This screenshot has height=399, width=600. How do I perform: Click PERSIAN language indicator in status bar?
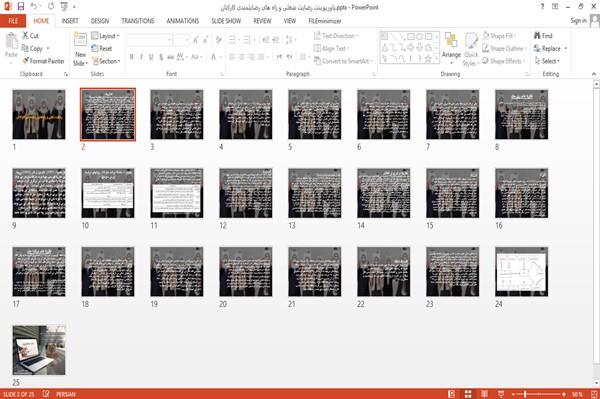[x=66, y=394]
